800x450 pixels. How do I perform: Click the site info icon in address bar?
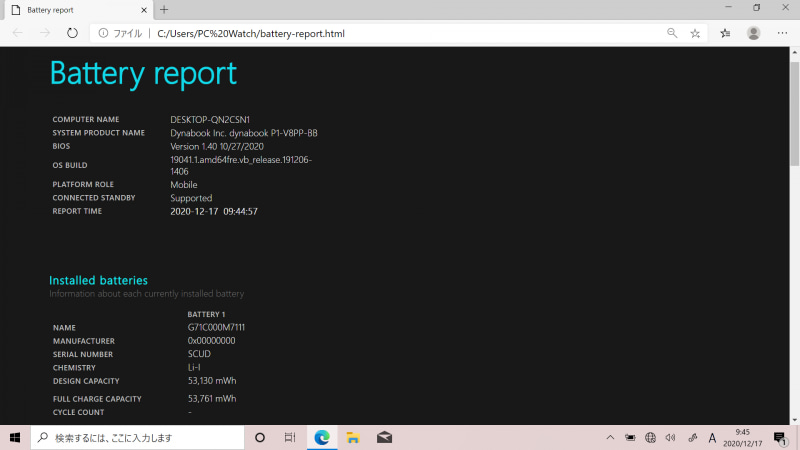click(103, 33)
